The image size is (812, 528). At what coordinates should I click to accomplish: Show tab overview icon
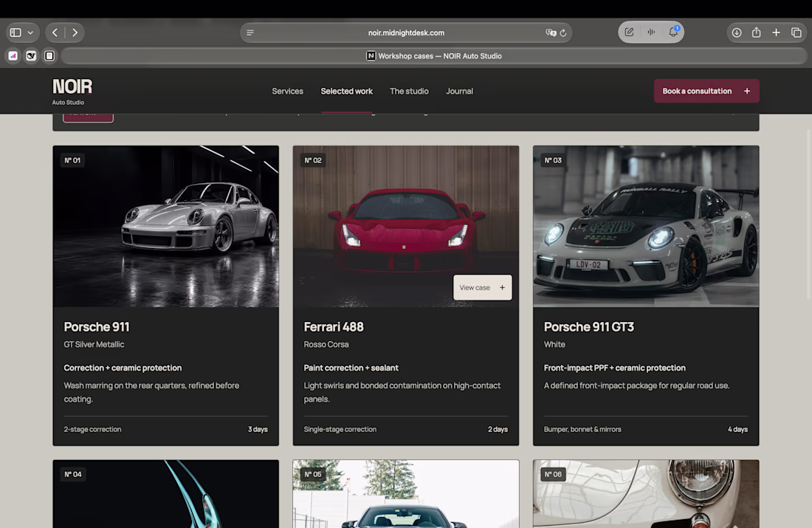tap(796, 32)
